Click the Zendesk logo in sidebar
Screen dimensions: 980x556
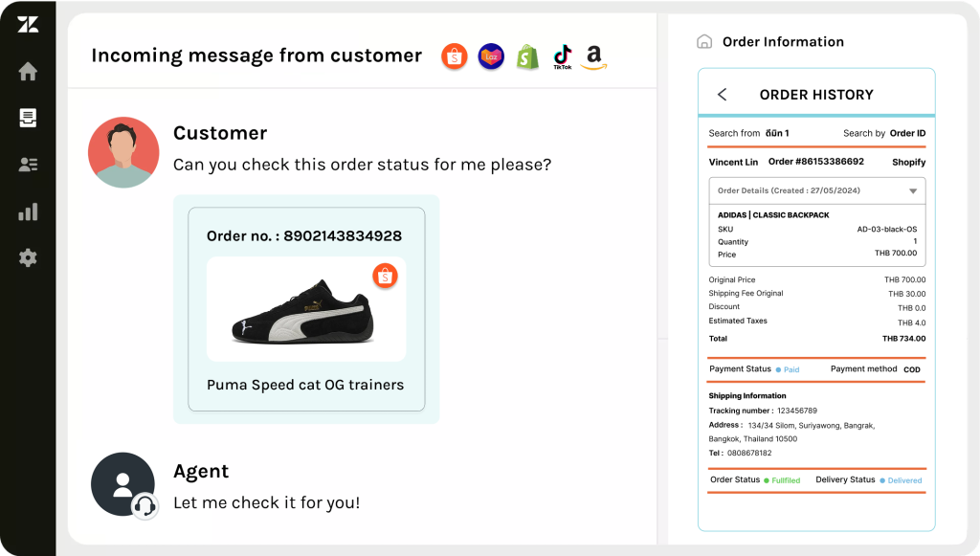pyautogui.click(x=28, y=24)
